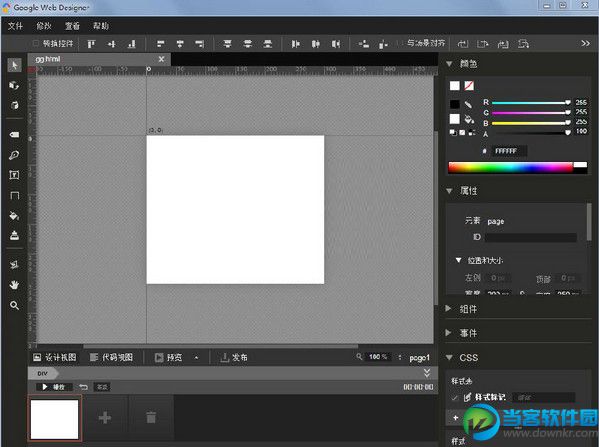The height and width of the screenshot is (447, 599).
Task: Click the align left edges icon
Action: (x=160, y=44)
